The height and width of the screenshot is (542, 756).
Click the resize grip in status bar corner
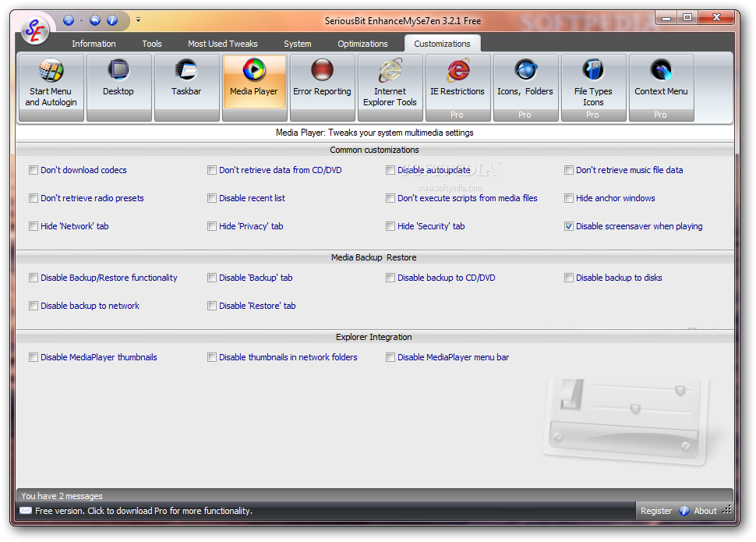(x=728, y=510)
